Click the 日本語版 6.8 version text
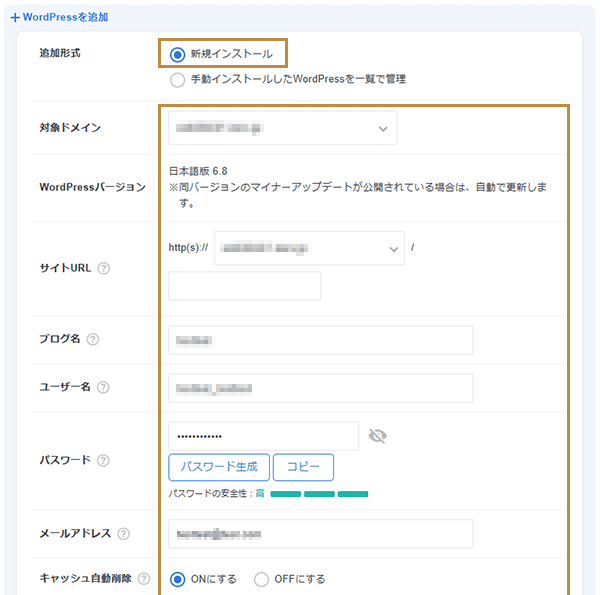 pyautogui.click(x=198, y=171)
